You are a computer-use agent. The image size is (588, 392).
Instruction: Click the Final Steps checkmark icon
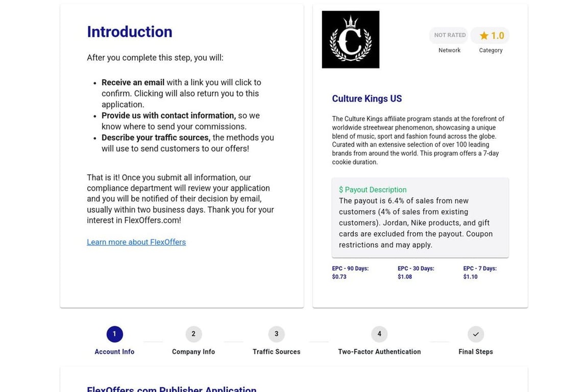[x=476, y=334]
